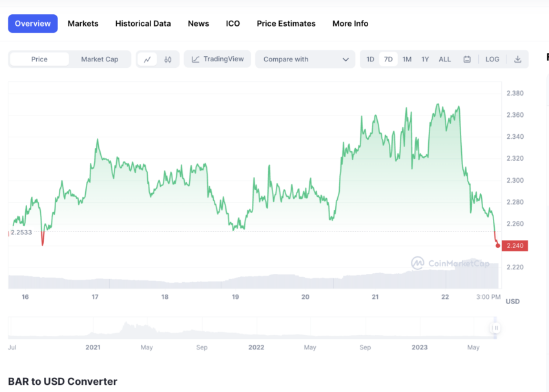The height and width of the screenshot is (392, 549).
Task: Select the 1M time range
Action: point(407,59)
